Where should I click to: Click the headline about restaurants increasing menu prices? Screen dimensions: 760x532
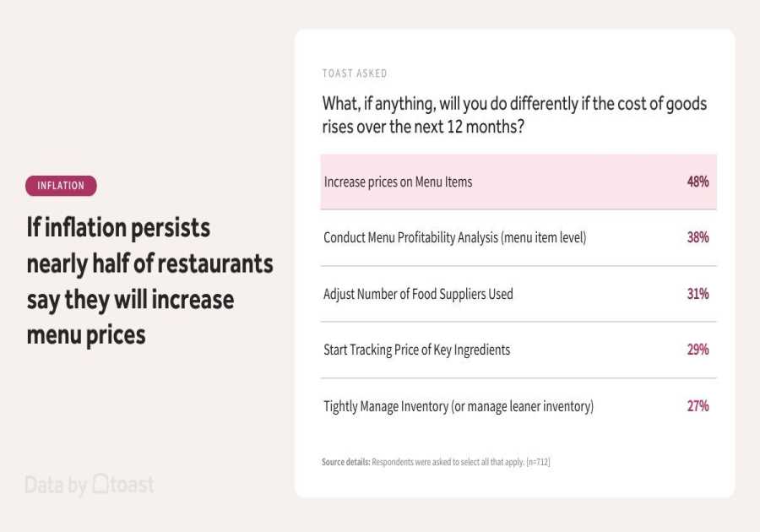coord(149,281)
